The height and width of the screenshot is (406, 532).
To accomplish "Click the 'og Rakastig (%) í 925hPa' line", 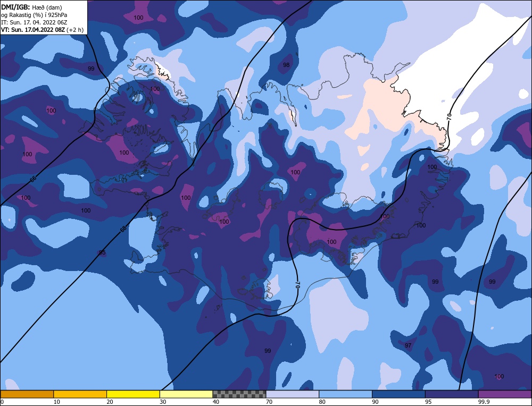I will (34, 15).
